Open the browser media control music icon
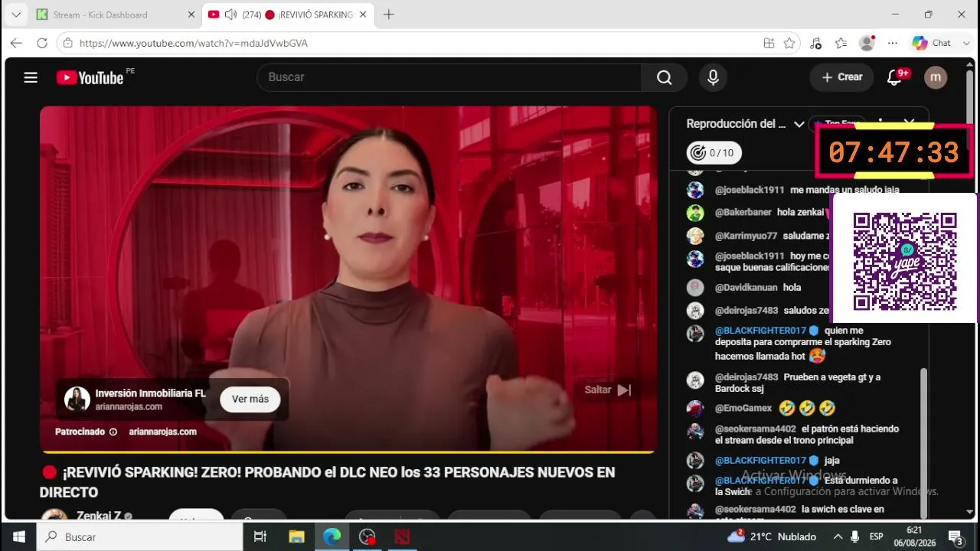 pyautogui.click(x=815, y=43)
